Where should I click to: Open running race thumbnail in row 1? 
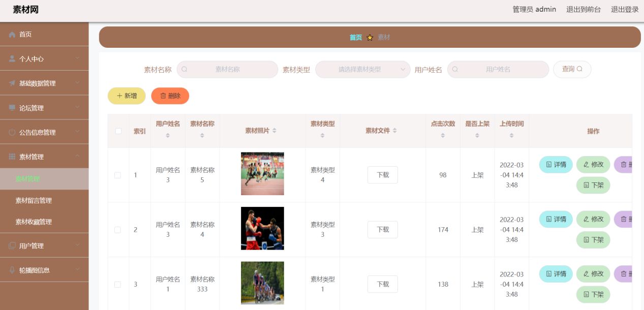tap(262, 174)
